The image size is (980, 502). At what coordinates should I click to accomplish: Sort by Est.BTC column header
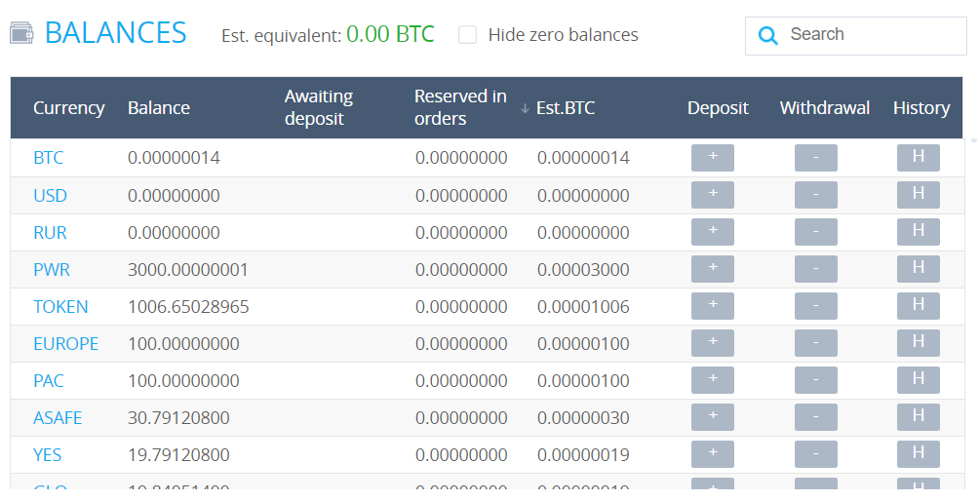pos(565,108)
